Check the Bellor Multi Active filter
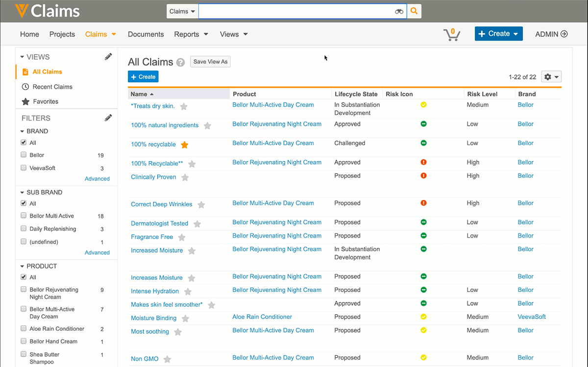588x367 pixels. (x=24, y=216)
